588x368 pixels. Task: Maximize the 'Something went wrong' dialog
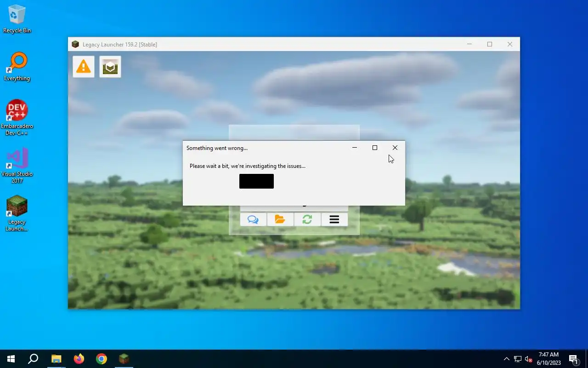click(x=375, y=148)
